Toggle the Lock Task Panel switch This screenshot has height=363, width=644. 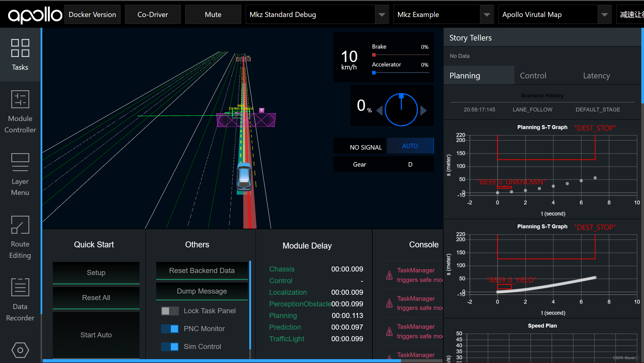170,311
